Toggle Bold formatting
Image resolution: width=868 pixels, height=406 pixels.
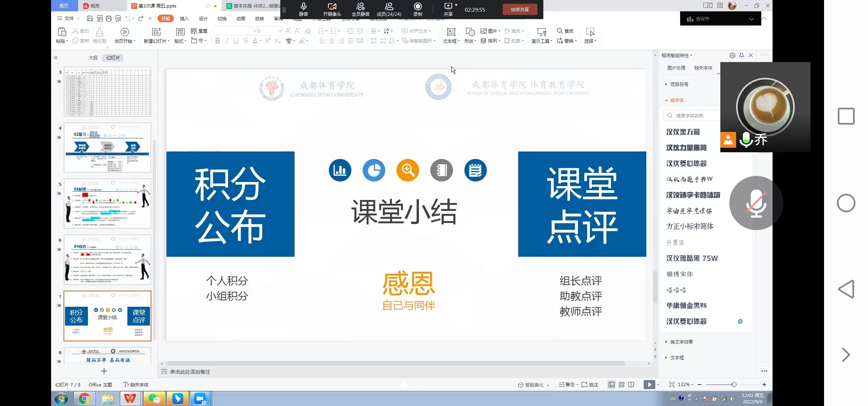click(x=218, y=41)
